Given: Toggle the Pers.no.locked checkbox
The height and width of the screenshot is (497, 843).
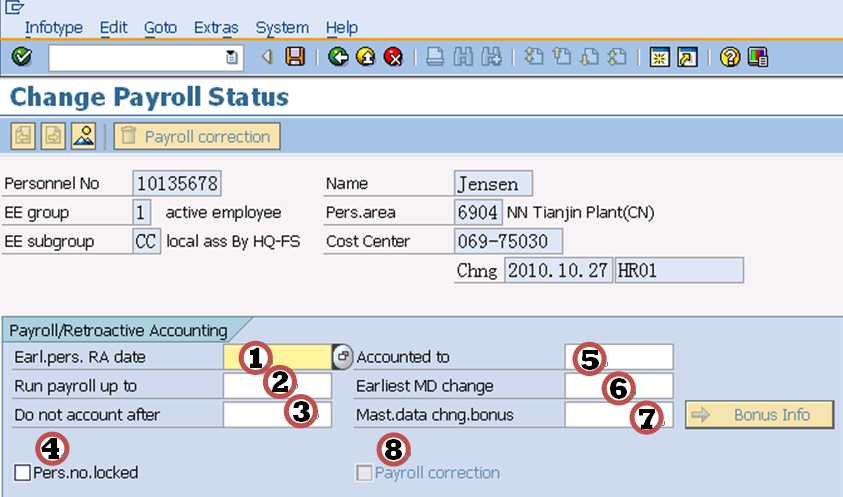Looking at the screenshot, I should [x=22, y=472].
